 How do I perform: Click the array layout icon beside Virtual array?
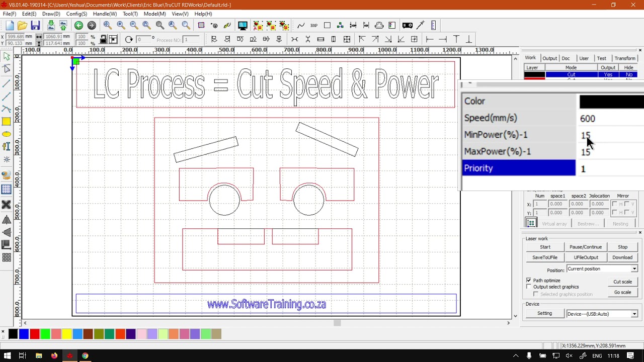click(531, 223)
